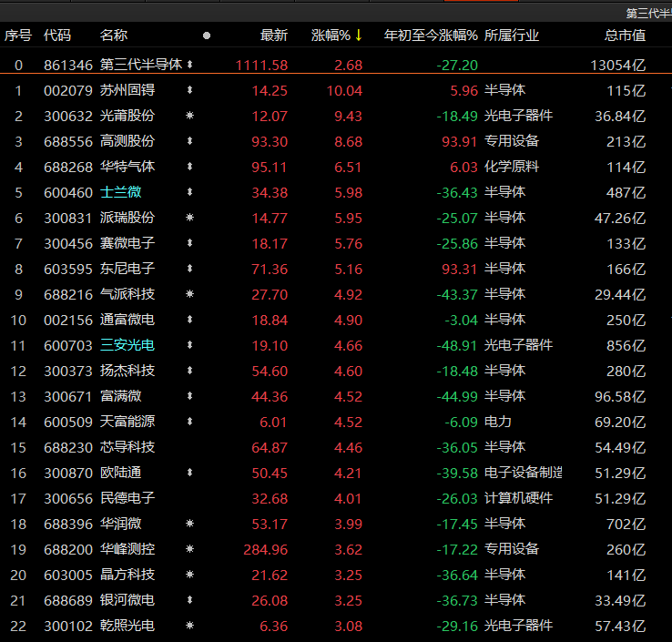The image size is (672, 642).
Task: Open stock 华峰测控
Action: [127, 549]
